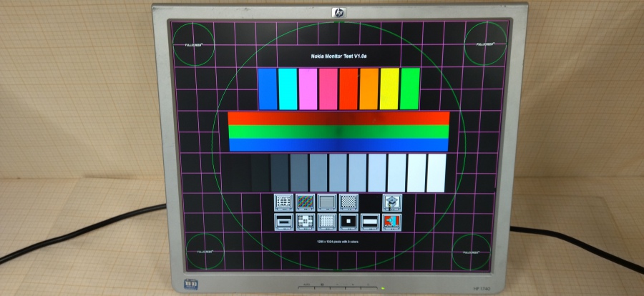
Task: Pick the brightest white grayscale bar
Action: (x=436, y=172)
